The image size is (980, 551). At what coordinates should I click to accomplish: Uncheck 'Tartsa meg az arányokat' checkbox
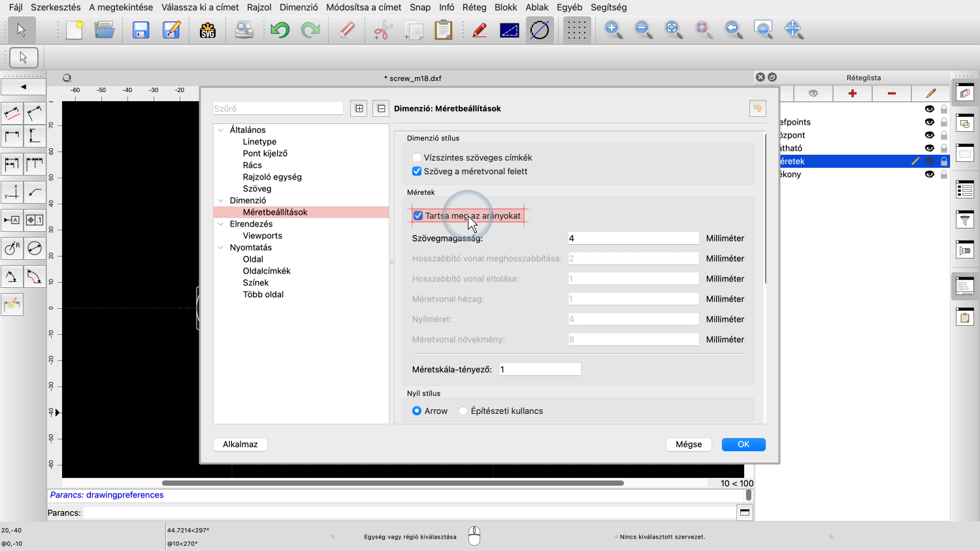[x=418, y=215]
